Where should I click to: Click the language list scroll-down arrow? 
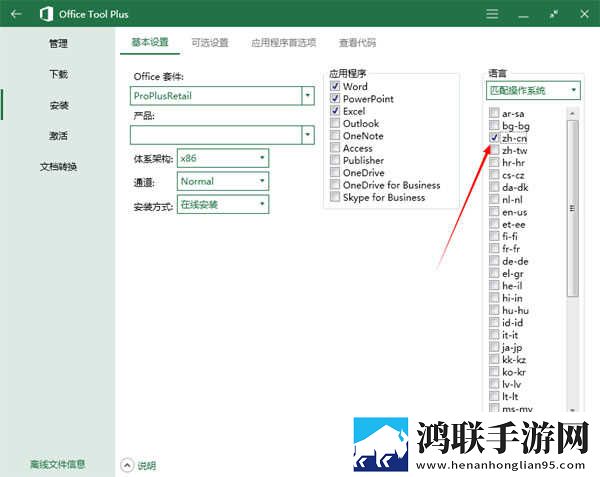tap(572, 410)
